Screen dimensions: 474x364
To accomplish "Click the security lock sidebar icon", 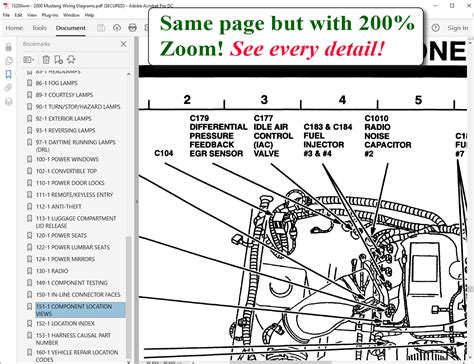I will coord(9,47).
